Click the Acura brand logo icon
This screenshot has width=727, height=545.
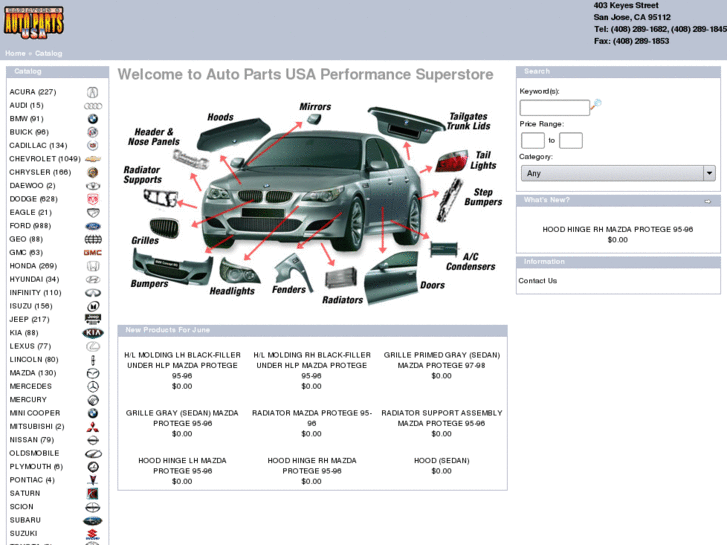pos(93,92)
